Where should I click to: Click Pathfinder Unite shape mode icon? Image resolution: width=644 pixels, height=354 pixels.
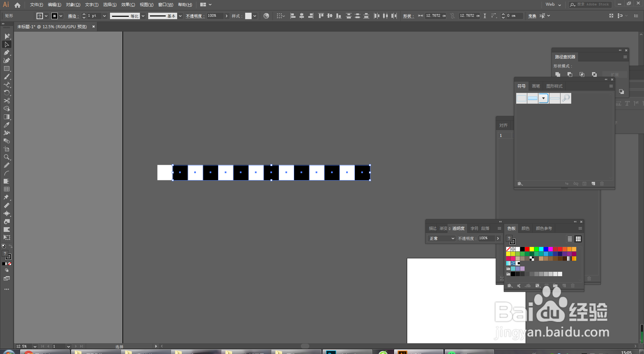558,74
